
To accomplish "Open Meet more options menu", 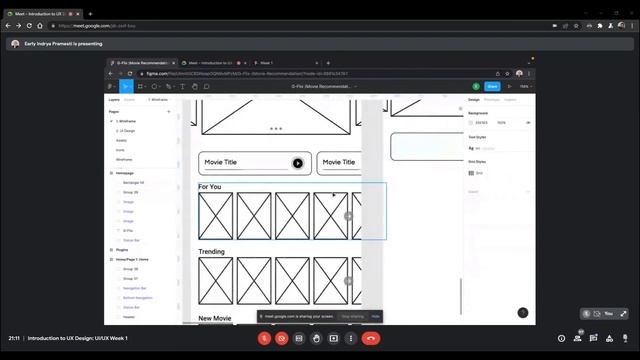I will pos(351,338).
